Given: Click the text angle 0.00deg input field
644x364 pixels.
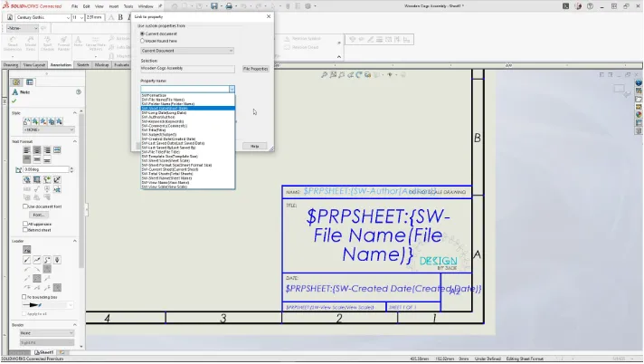Looking at the screenshot, I should pos(46,169).
